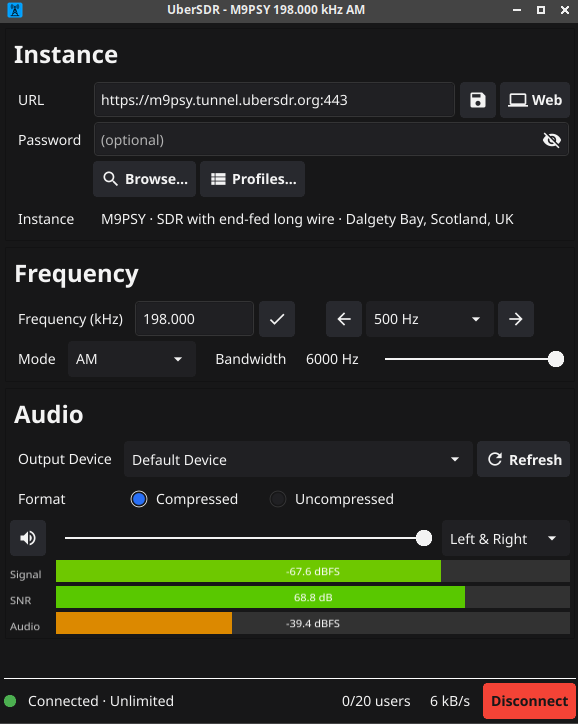Click the Bandwidth slider handle
Screen dimensions: 578x724
[556, 359]
